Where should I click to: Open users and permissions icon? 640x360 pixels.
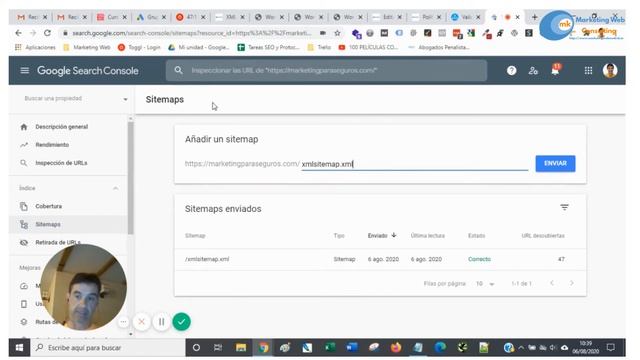533,71
